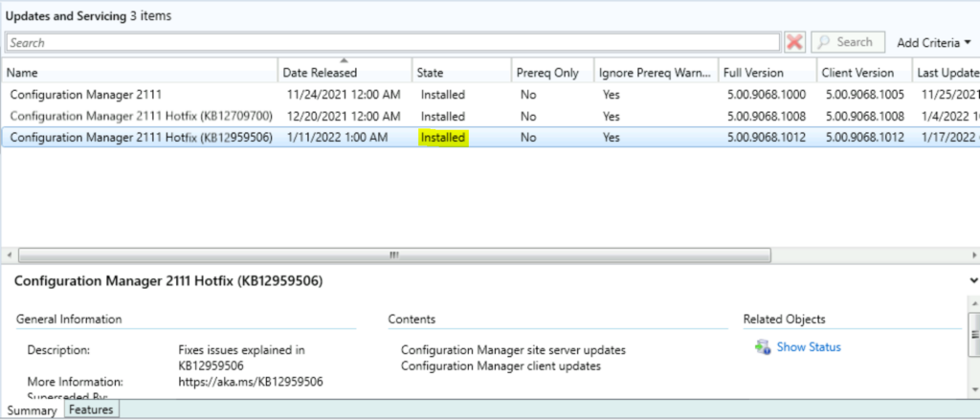The image size is (980, 420).
Task: Sort by the State column header
Action: coord(461,73)
